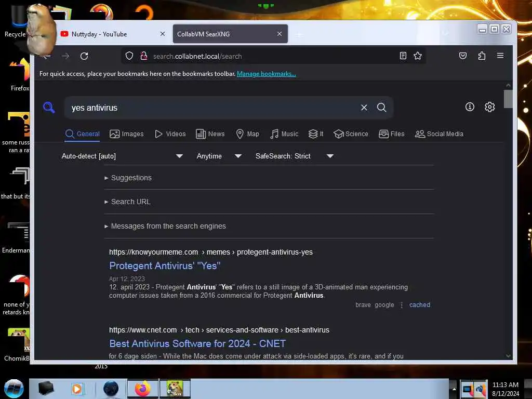The image size is (532, 399).
Task: Click the SearXNG logo magnifier icon
Action: (49, 108)
